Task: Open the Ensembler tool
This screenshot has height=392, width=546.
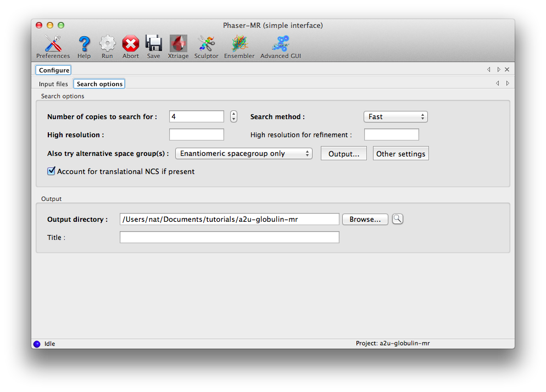Action: (x=239, y=44)
